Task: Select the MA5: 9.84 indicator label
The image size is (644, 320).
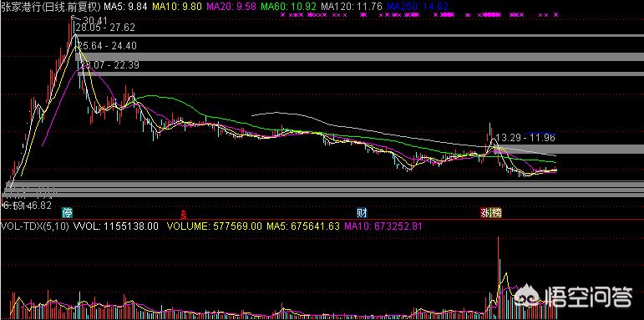Action: click(125, 6)
